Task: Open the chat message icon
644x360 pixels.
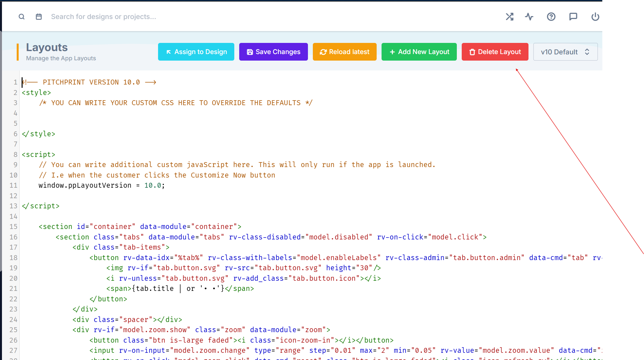Action: (x=573, y=17)
